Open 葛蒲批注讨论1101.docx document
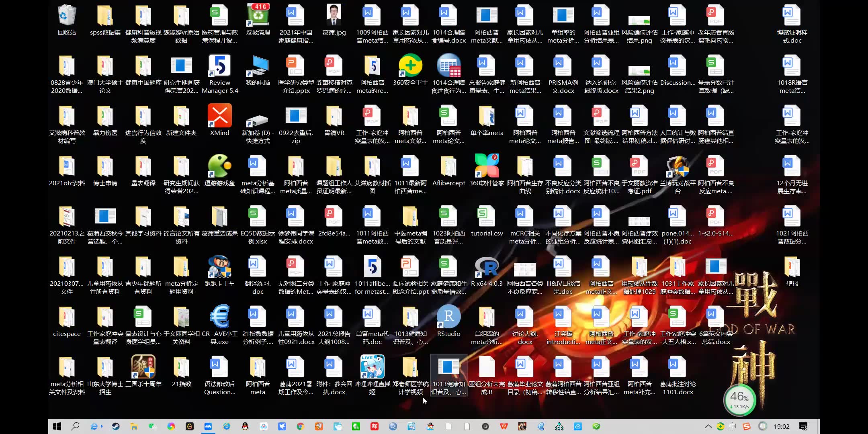 tap(678, 376)
